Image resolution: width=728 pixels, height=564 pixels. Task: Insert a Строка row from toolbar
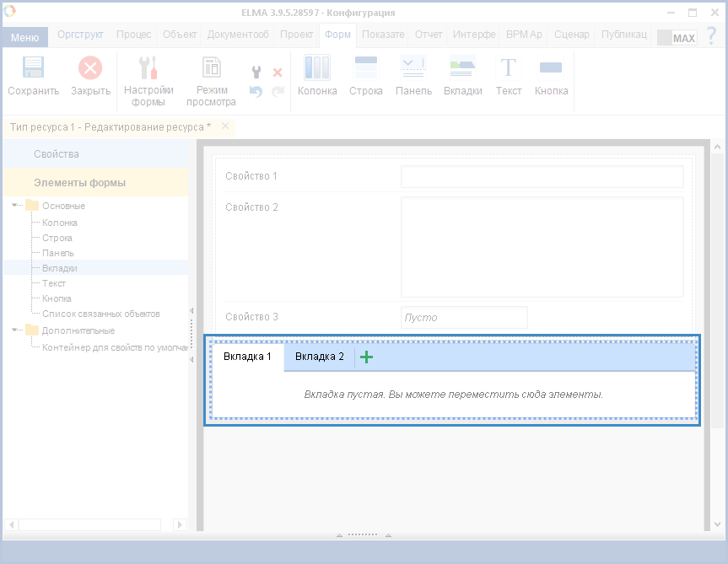[x=366, y=69]
